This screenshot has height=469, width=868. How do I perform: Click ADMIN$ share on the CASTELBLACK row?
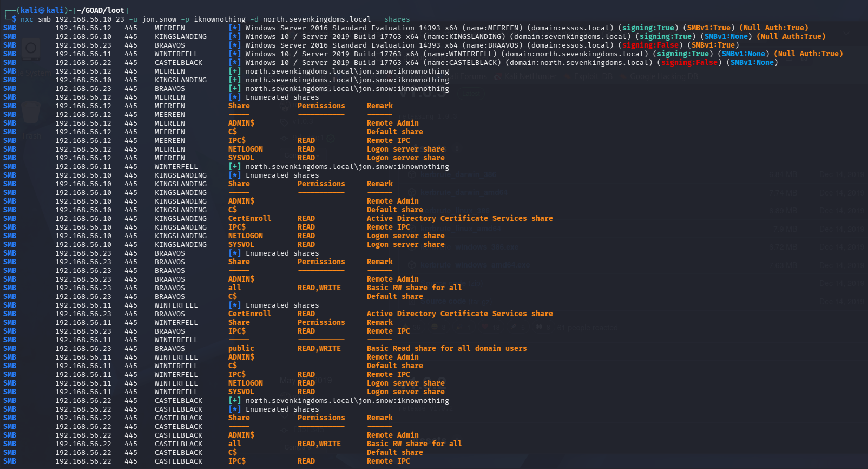point(241,435)
